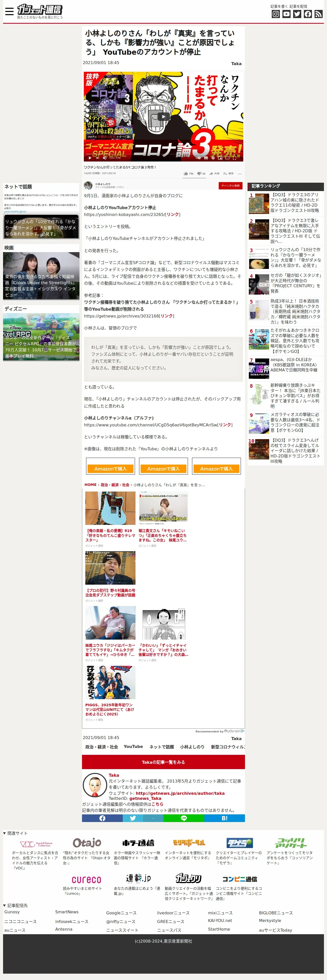Image resolution: width=327 pixels, height=980 pixels.
Task: Open the Twitter icon in the header
Action: 297,14
